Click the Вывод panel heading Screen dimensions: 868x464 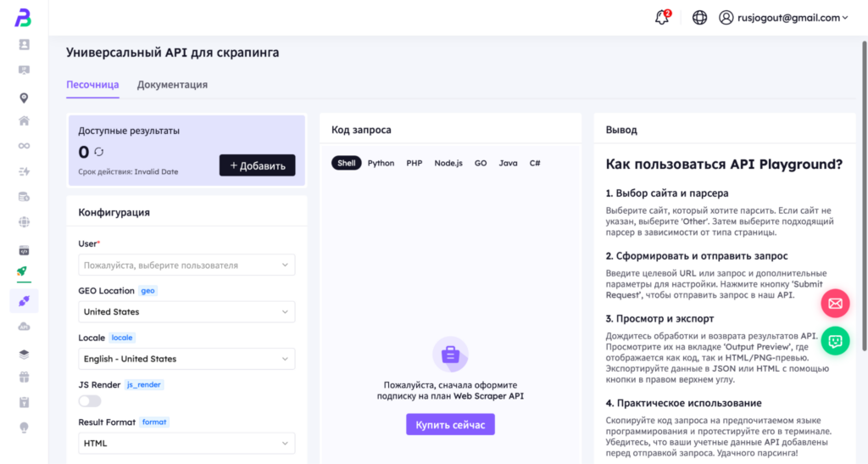coord(621,130)
